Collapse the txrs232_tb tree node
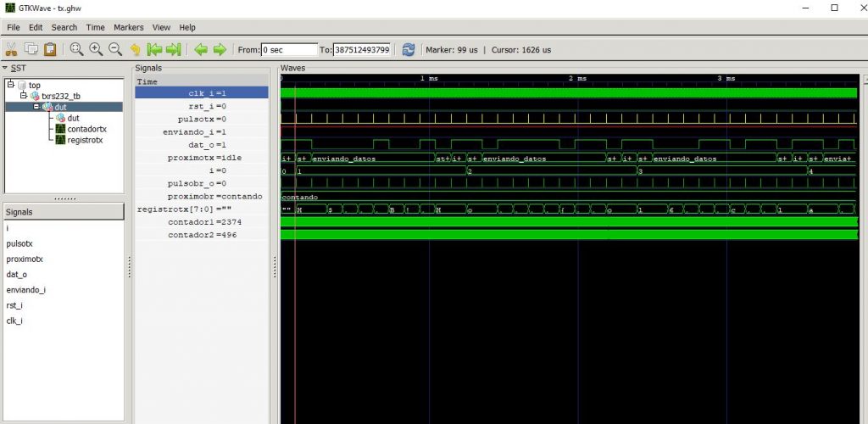This screenshot has height=424, width=868. click(x=24, y=96)
